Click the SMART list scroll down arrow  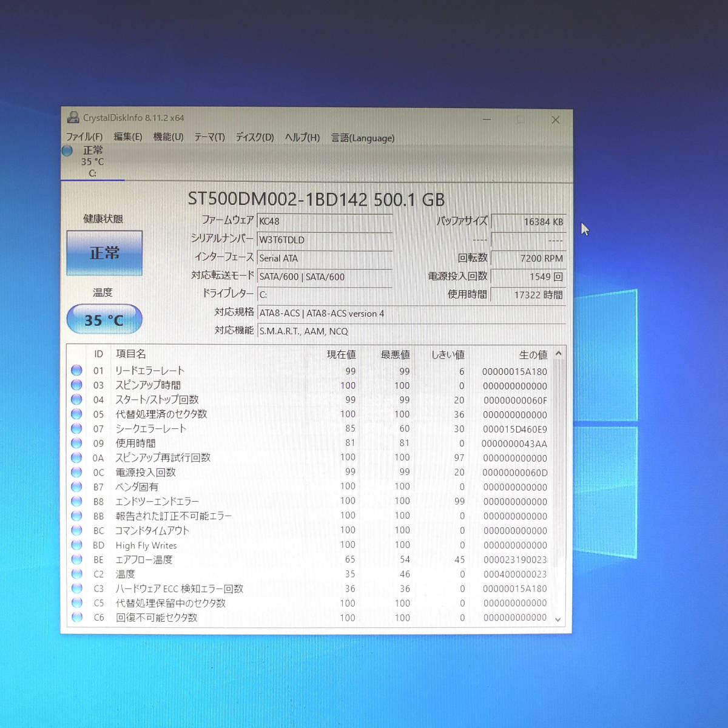pyautogui.click(x=558, y=619)
